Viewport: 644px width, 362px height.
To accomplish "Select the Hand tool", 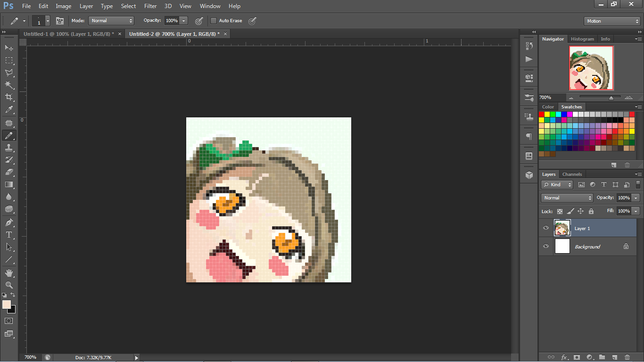I will [9, 273].
